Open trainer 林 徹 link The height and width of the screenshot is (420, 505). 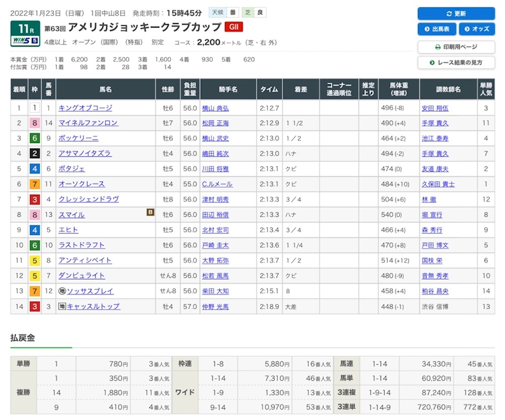pyautogui.click(x=429, y=199)
